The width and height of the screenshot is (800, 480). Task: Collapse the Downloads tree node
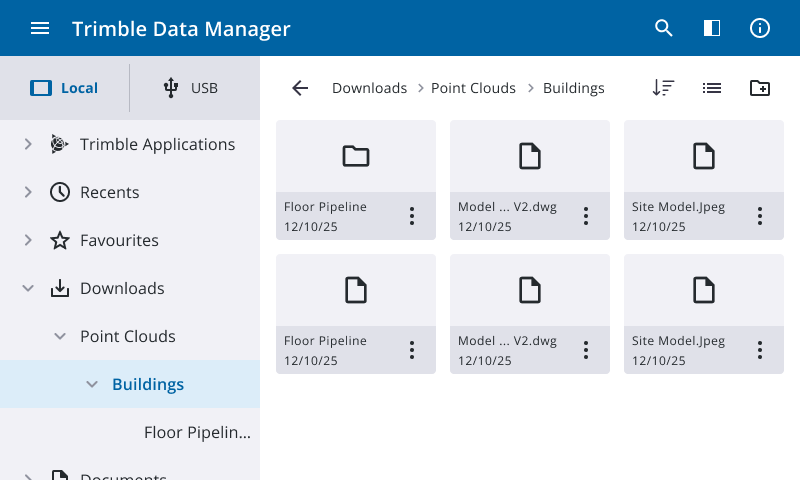[28, 288]
